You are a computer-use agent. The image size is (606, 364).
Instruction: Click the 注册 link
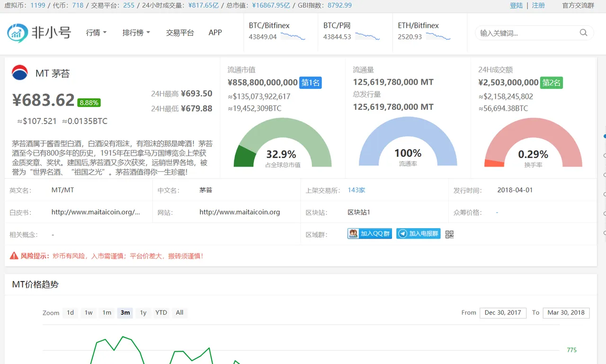coord(538,6)
